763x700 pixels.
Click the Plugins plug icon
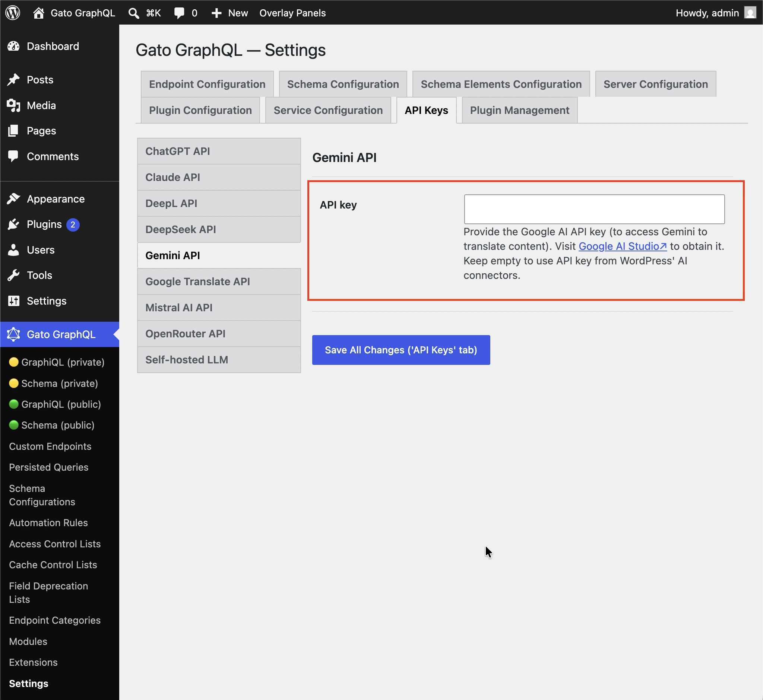14,224
